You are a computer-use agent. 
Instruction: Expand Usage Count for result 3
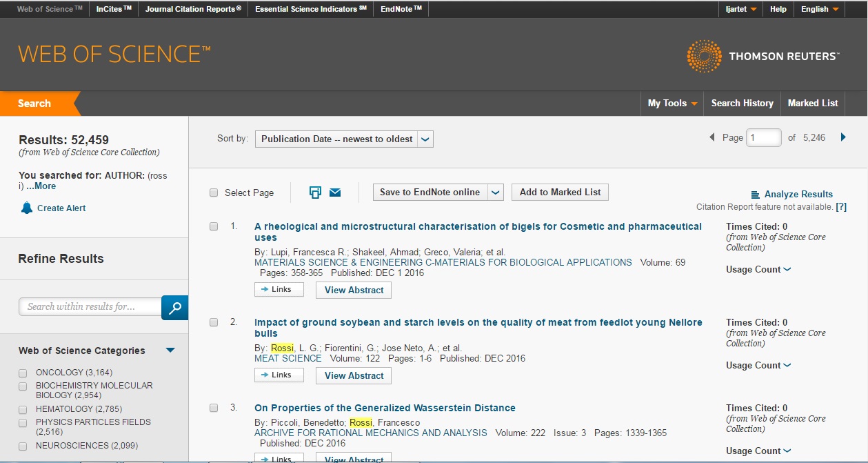pos(758,451)
